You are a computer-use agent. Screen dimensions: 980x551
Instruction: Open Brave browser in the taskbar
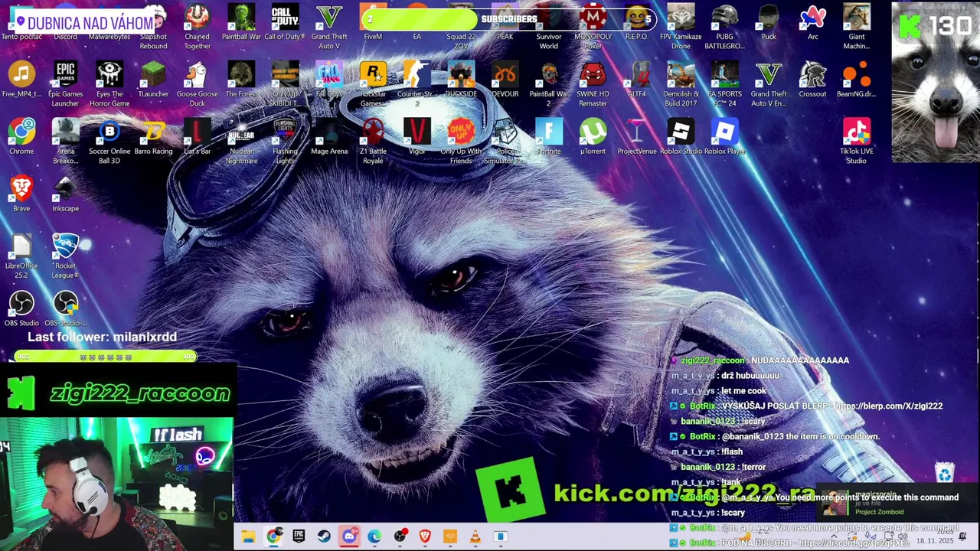425,536
